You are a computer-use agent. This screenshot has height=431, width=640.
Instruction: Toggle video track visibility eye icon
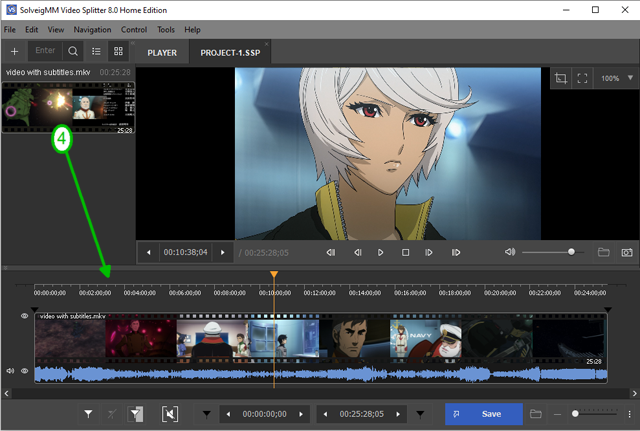(24, 316)
